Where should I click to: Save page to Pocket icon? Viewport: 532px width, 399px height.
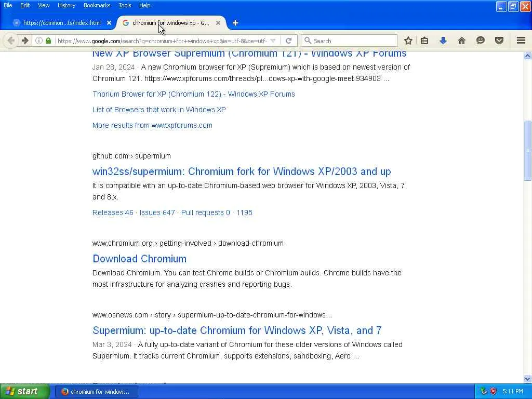pos(499,41)
